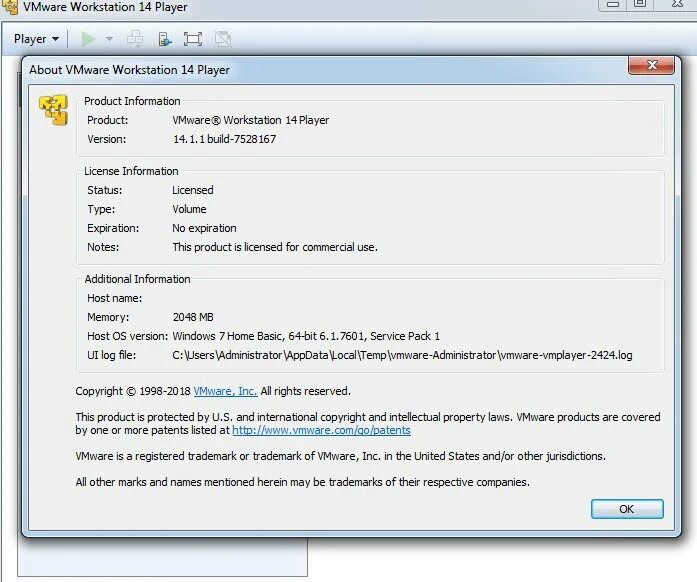Click version text 14.1.1 build-7528167
Image resolution: width=697 pixels, height=582 pixels.
point(224,139)
